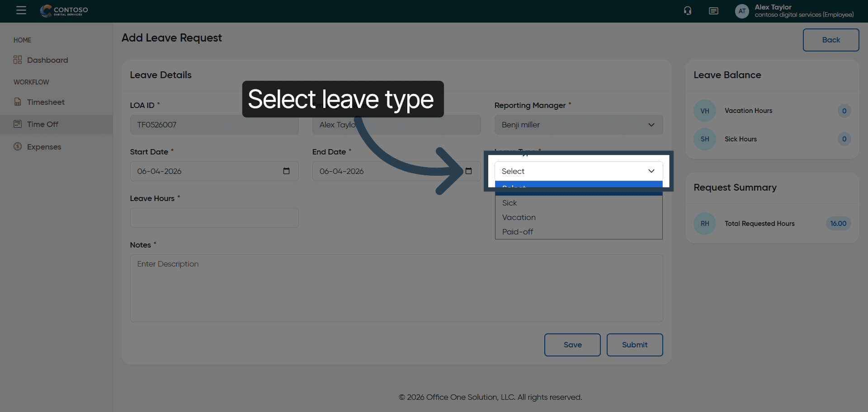Submit the leave request
Screen dimensions: 868x412
tap(634, 345)
